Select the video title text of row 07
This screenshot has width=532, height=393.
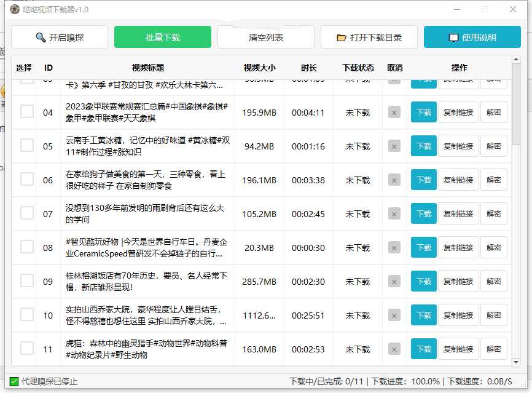(x=147, y=213)
